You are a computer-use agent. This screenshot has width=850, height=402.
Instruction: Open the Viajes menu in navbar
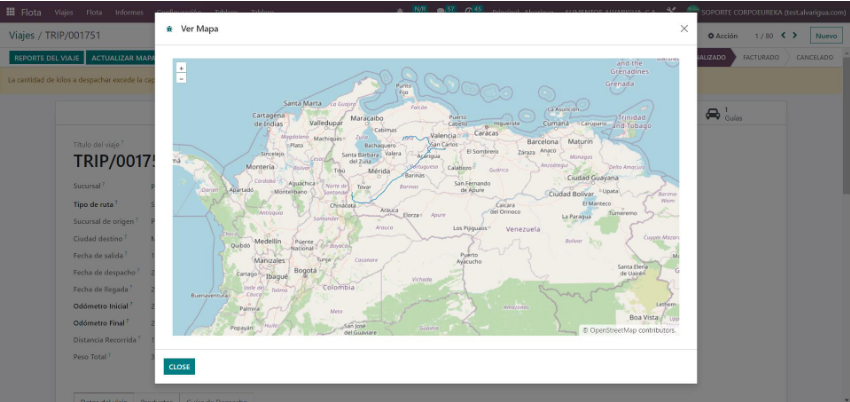point(64,11)
